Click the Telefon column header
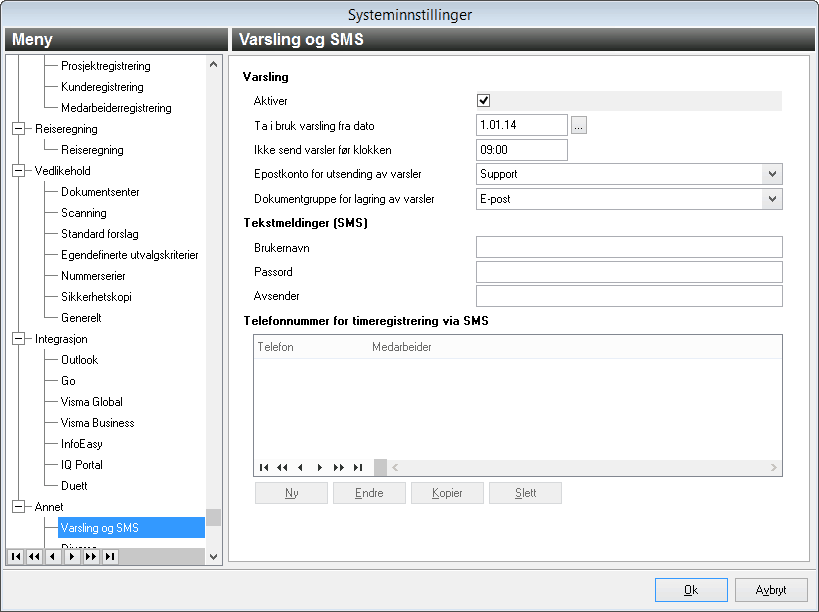The height and width of the screenshot is (612, 819). click(x=275, y=347)
